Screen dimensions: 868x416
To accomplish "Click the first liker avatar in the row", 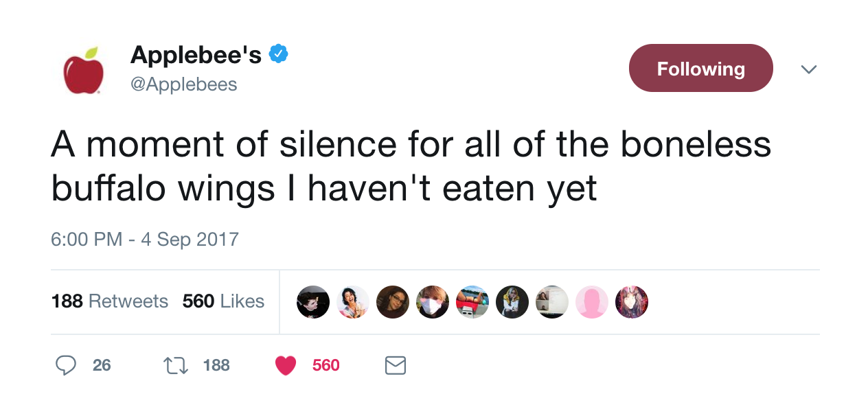I will coord(313,302).
